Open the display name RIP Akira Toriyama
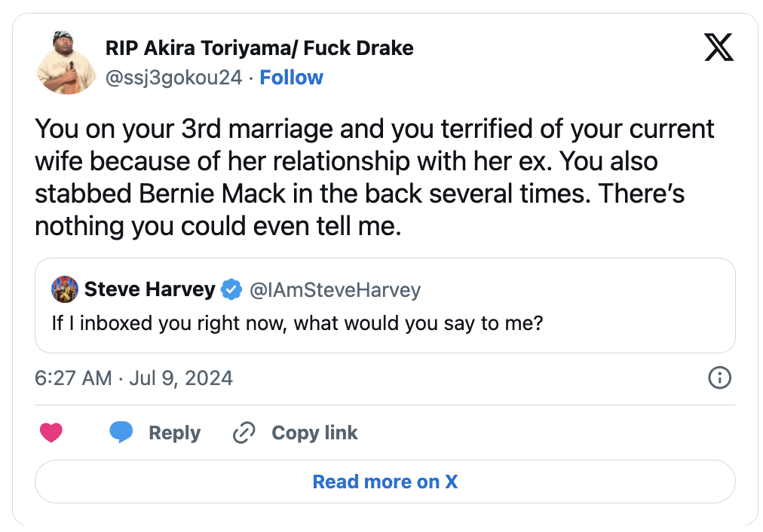The width and height of the screenshot is (763, 532). point(259,47)
